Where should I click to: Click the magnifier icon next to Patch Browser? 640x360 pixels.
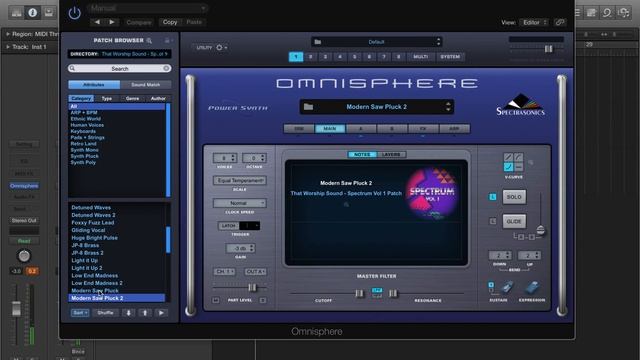149,40
